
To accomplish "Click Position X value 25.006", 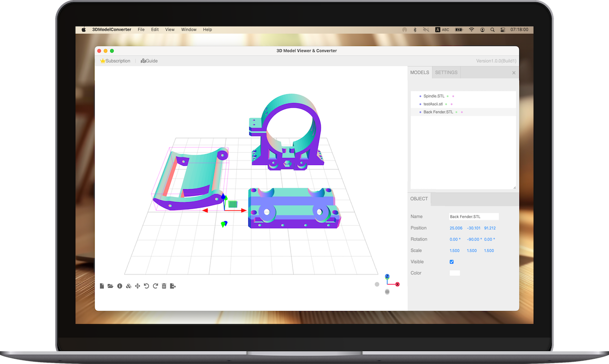I will tap(456, 228).
